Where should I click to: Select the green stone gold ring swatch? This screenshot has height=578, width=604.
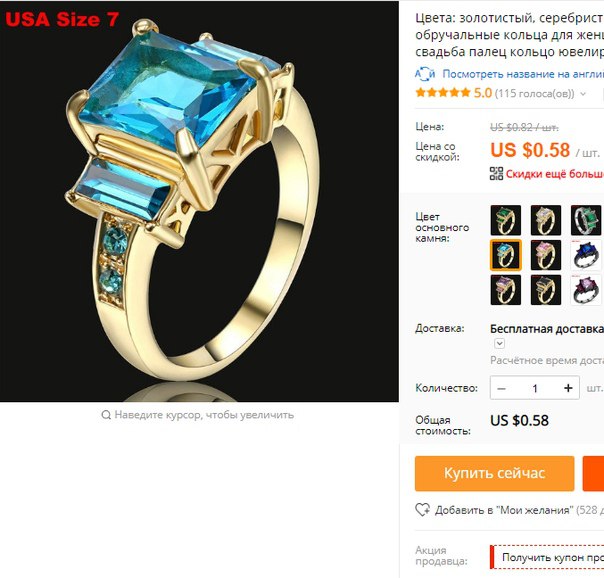click(x=506, y=220)
